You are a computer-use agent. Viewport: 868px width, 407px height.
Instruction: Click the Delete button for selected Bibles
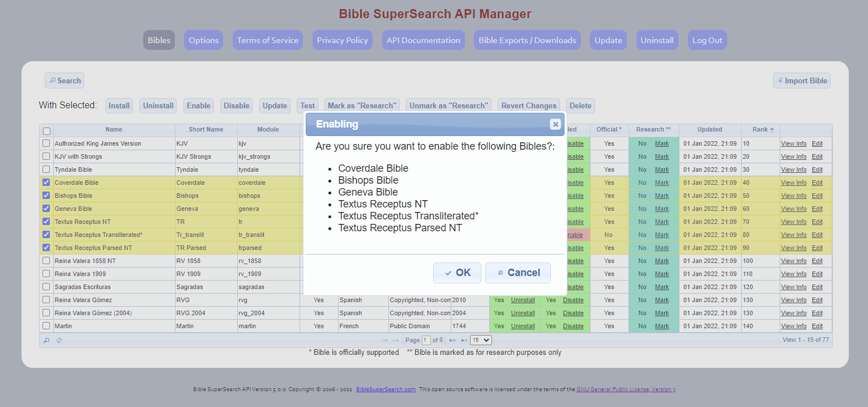pyautogui.click(x=580, y=105)
